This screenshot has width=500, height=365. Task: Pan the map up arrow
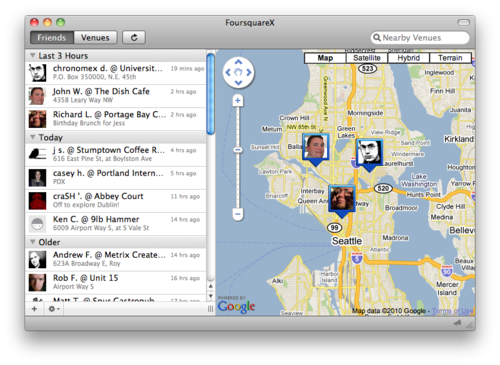238,62
